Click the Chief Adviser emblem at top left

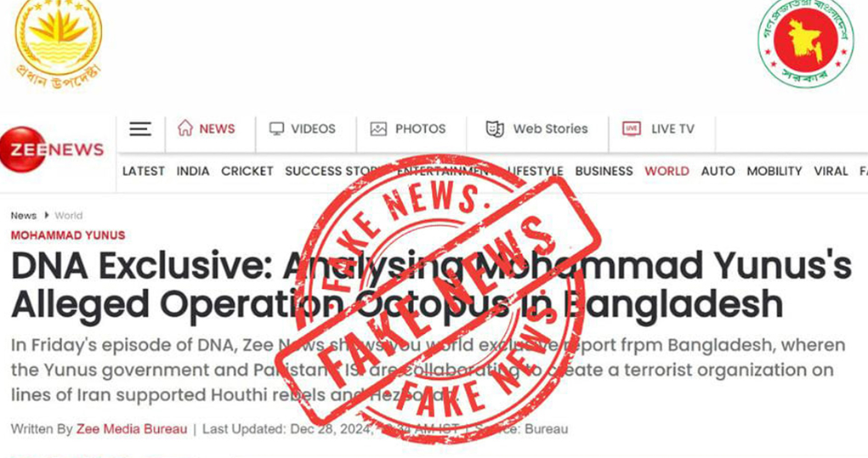click(58, 44)
